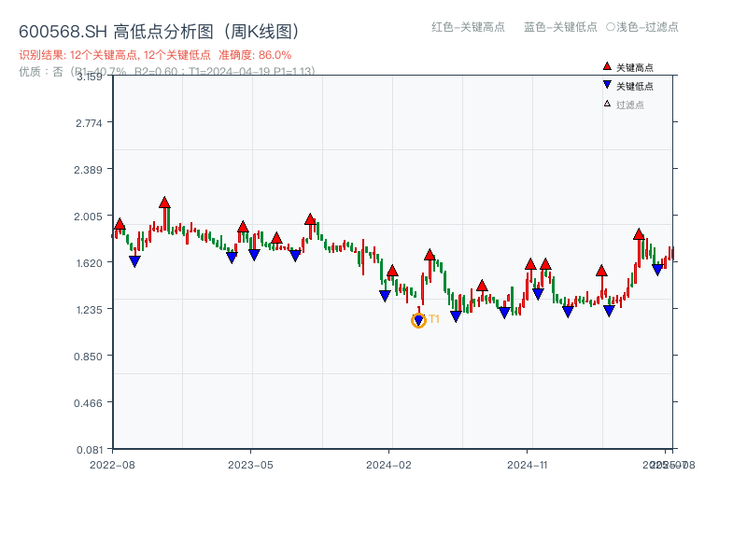Toggle the 过滤点 legend label
The width and height of the screenshot is (747, 560).
pyautogui.click(x=629, y=105)
